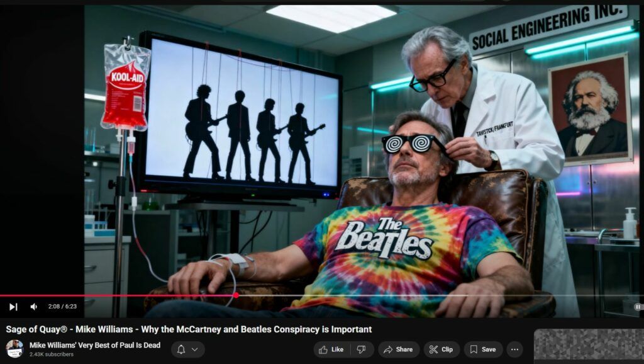Screen dimensions: 644x364
Task: Visit the Mike Williams' Very Best of Paul Is Dead channel
Action: coord(95,345)
